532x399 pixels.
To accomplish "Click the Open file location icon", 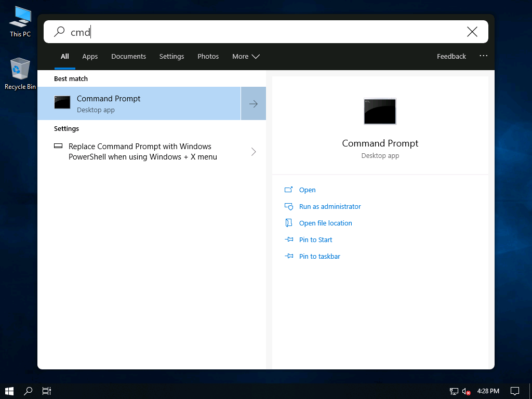I will click(x=288, y=223).
